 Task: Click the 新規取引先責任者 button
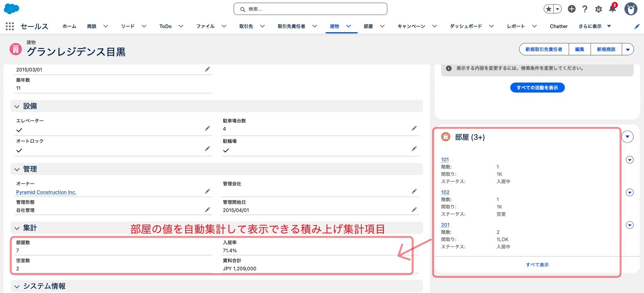[544, 49]
